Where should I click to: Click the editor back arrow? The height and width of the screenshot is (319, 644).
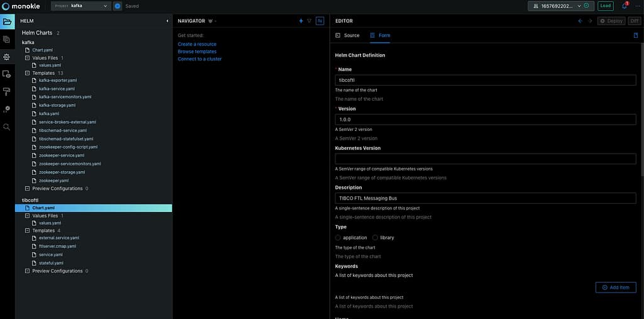click(580, 21)
